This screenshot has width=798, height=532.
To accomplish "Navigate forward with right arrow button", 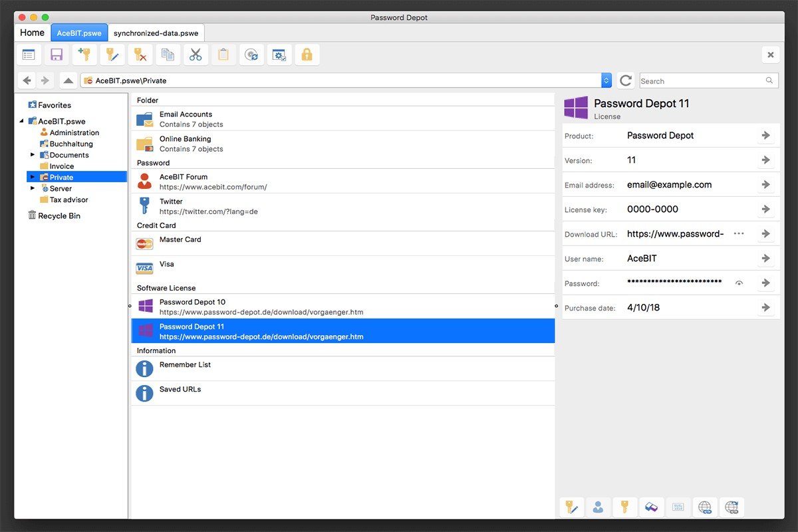I will point(45,80).
